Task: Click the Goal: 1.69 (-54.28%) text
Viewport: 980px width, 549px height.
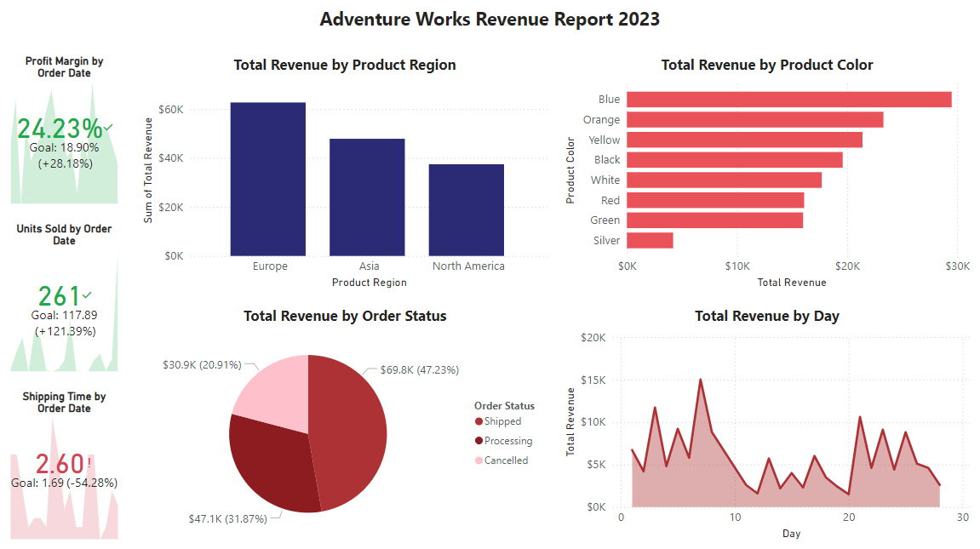Action: pyautogui.click(x=64, y=483)
